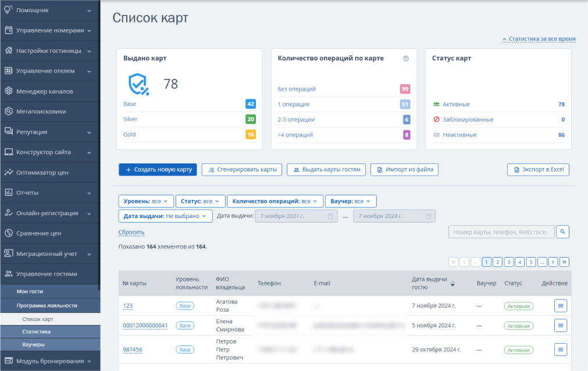Open action menu for card 987456
This screenshot has width=588, height=371.
tap(560, 349)
